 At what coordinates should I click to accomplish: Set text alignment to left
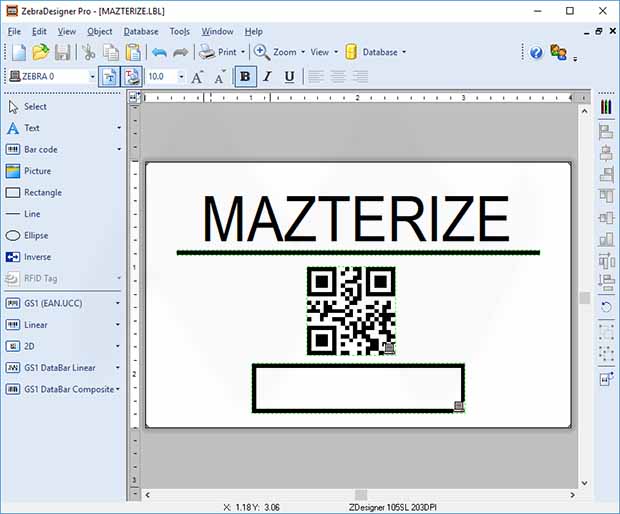pyautogui.click(x=316, y=77)
